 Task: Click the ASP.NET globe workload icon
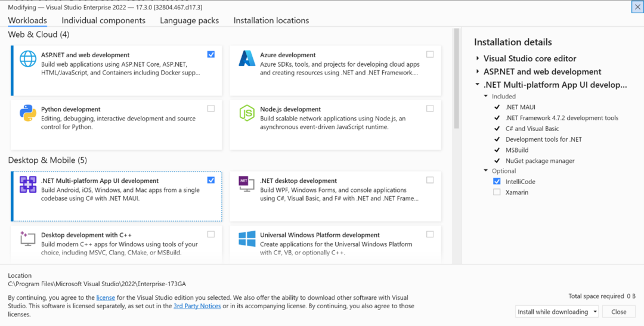click(28, 59)
